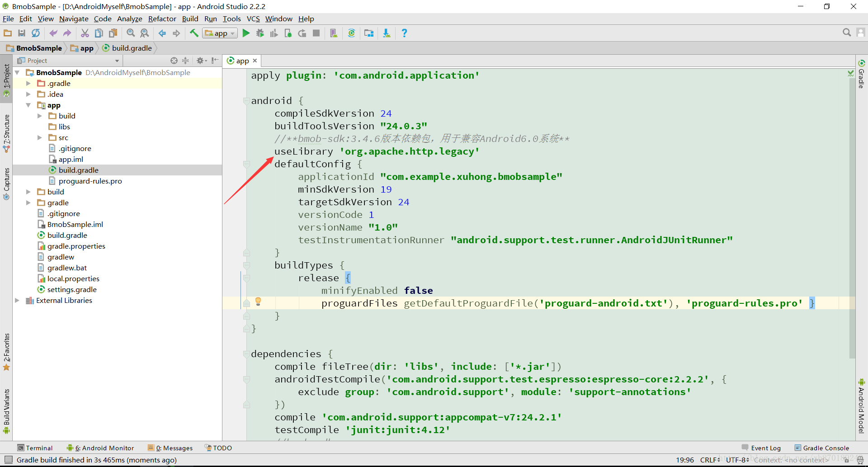Click the Replace icon in toolbar
Viewport: 868px width, 467px height.
tap(145, 33)
